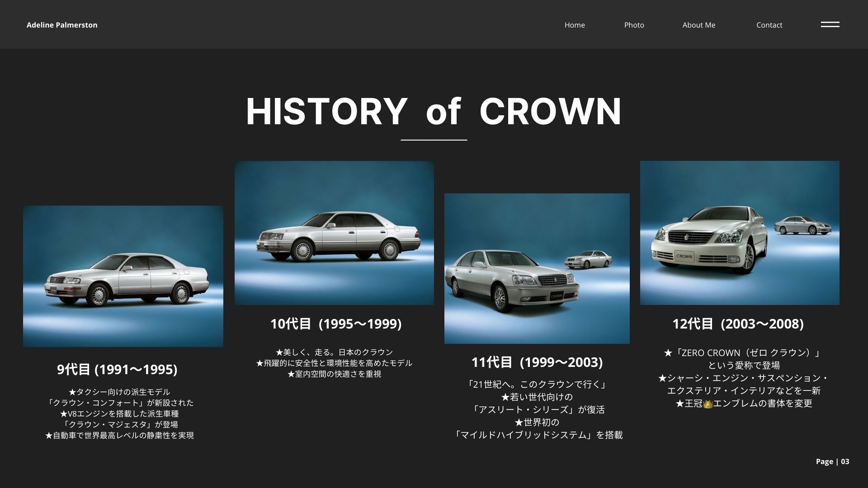
Task: Click the 9代目 (1991〜1995) caption
Action: (117, 370)
